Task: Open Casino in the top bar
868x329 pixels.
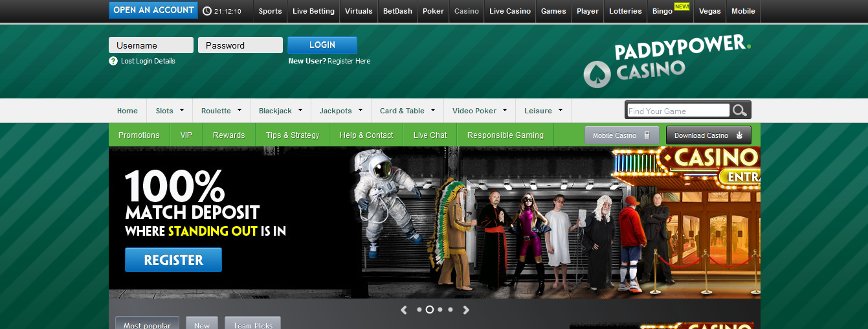Action: [x=467, y=11]
